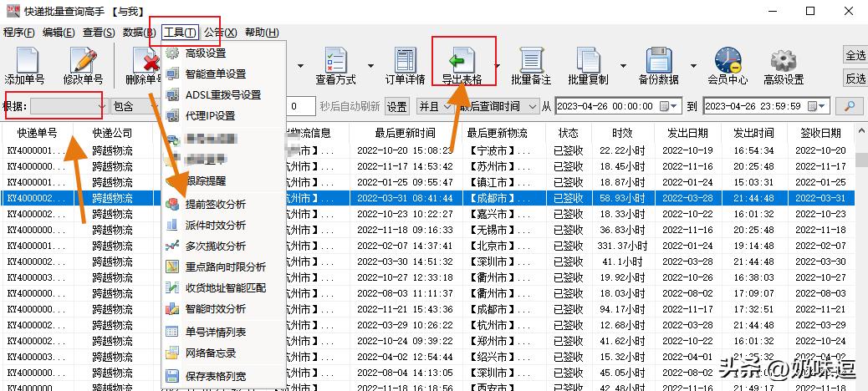Sort by 快递单号 column header
Screen dimensions: 868x391
pyautogui.click(x=37, y=133)
